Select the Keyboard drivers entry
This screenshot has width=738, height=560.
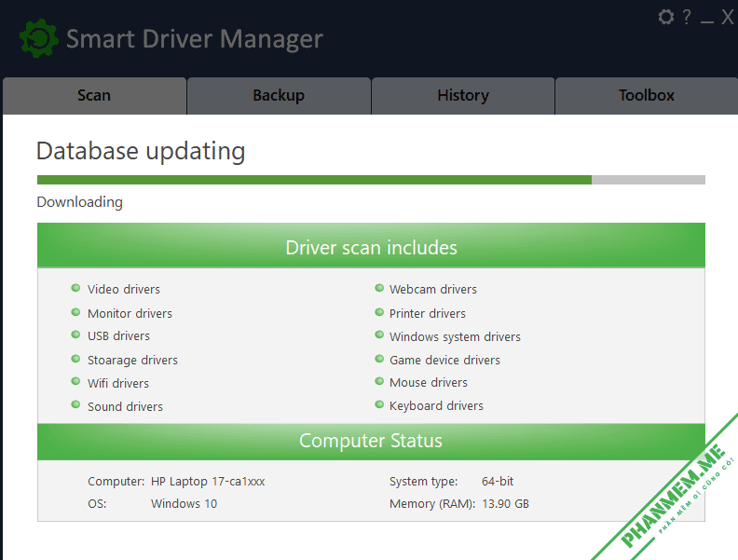coord(436,406)
